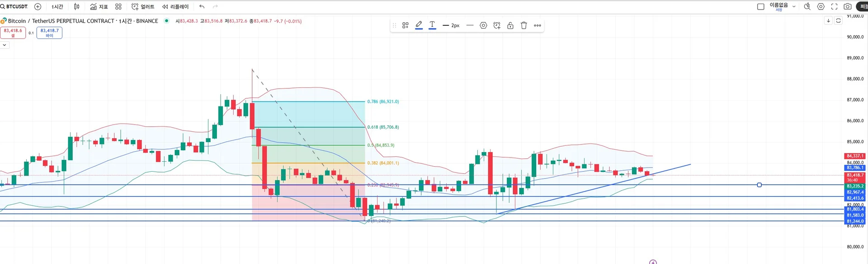Click the 종 83,418.7 closing value in the header
Screen dimensions: 868x264
click(261, 21)
